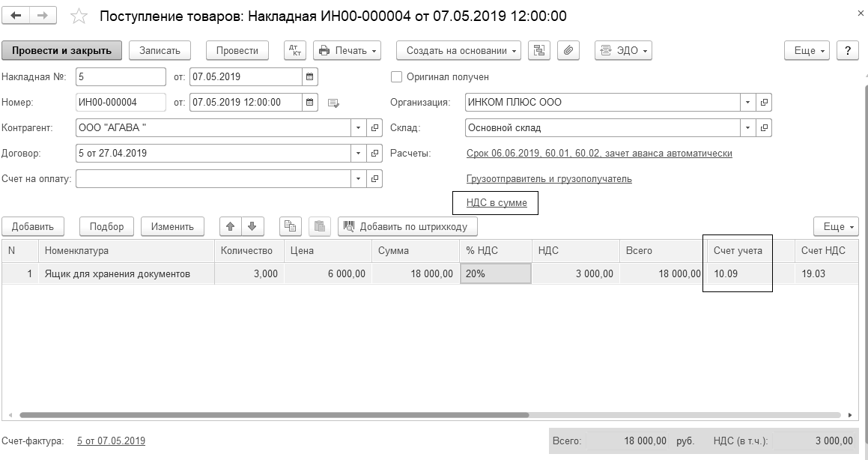Image resolution: width=868 pixels, height=460 pixels.
Task: Click Провести button
Action: [x=237, y=50]
